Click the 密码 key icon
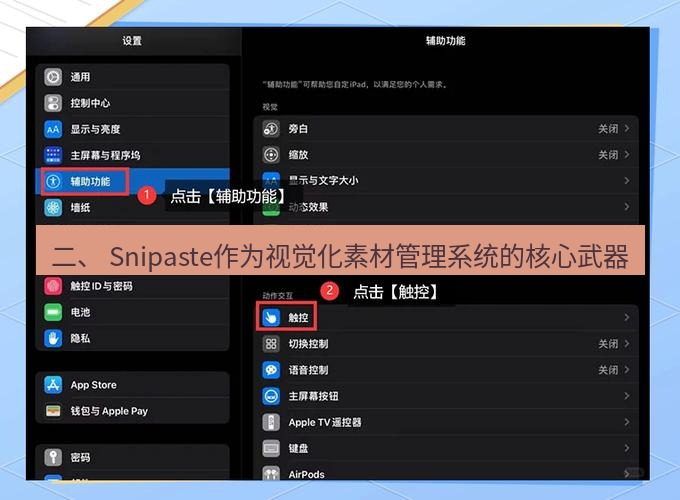This screenshot has width=680, height=500. tap(53, 457)
